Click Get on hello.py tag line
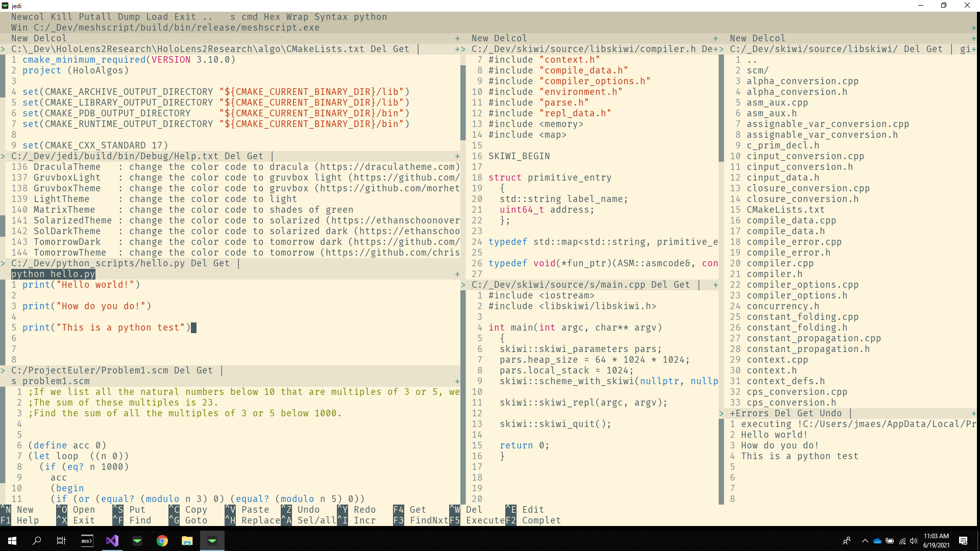Image resolution: width=980 pixels, height=551 pixels. click(221, 263)
